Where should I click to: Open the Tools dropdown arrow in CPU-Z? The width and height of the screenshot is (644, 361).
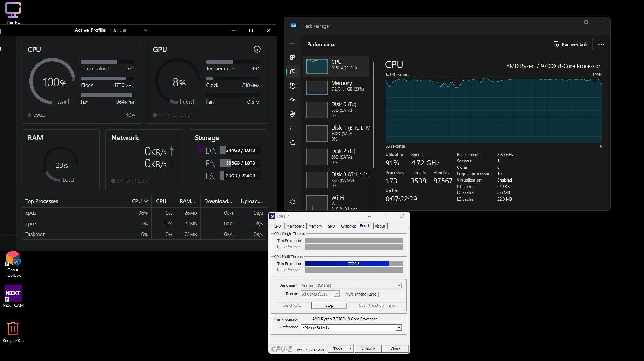351,349
